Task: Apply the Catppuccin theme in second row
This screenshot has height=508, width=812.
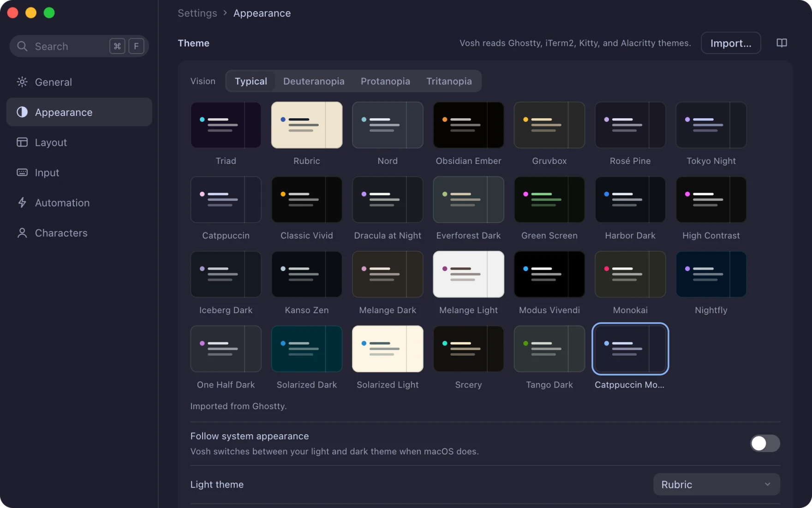Action: tap(226, 200)
